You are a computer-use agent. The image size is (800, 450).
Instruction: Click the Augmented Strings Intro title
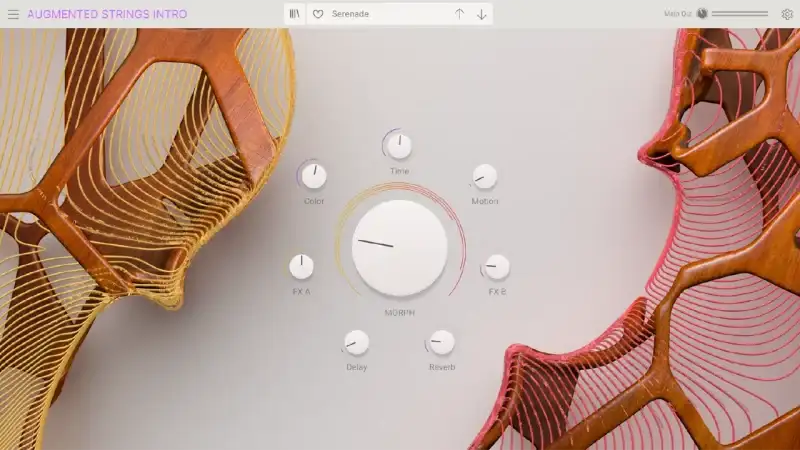point(107,14)
